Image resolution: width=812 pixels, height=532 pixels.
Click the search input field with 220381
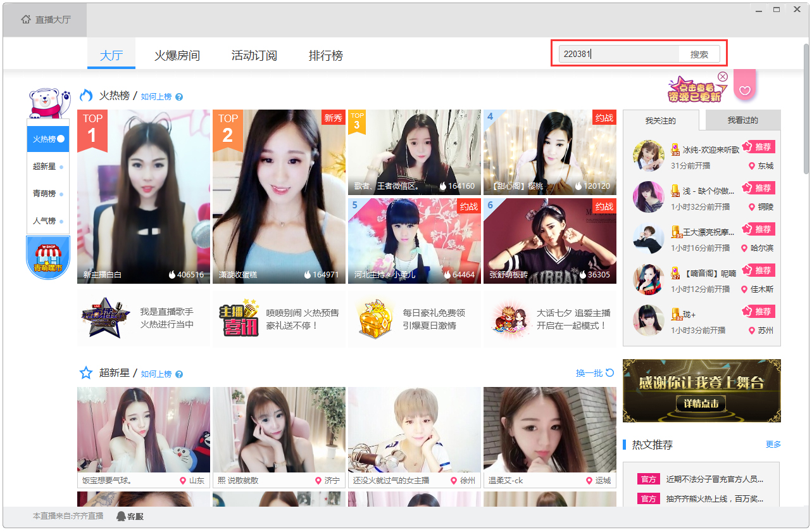coord(618,54)
